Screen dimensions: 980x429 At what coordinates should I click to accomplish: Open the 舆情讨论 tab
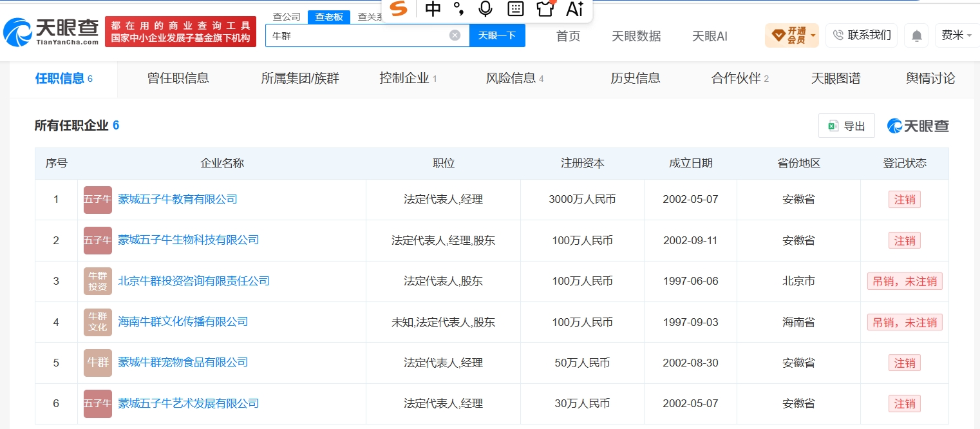point(930,79)
